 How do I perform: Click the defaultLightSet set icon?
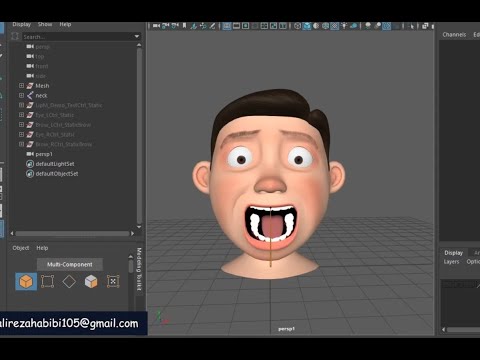tap(30, 164)
